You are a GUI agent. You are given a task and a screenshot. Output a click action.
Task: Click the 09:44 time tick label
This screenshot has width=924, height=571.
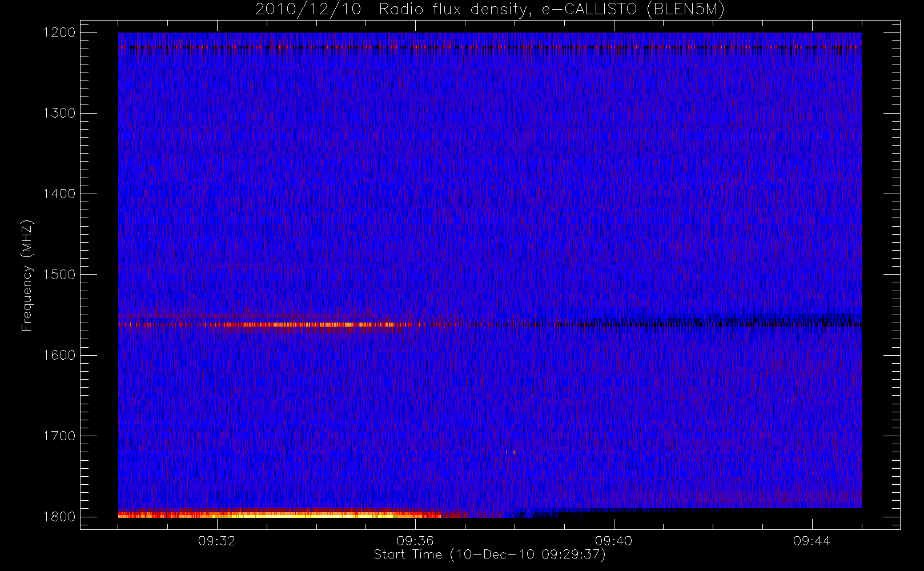811,541
